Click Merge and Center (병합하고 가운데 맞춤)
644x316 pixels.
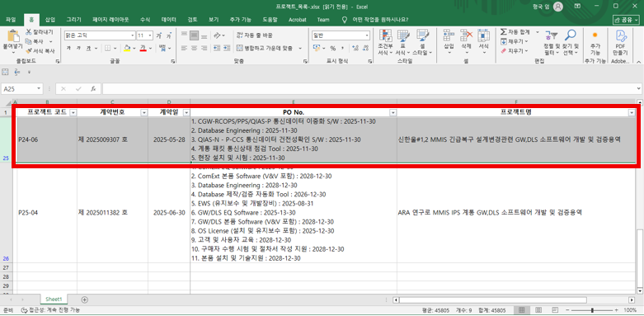click(x=265, y=49)
